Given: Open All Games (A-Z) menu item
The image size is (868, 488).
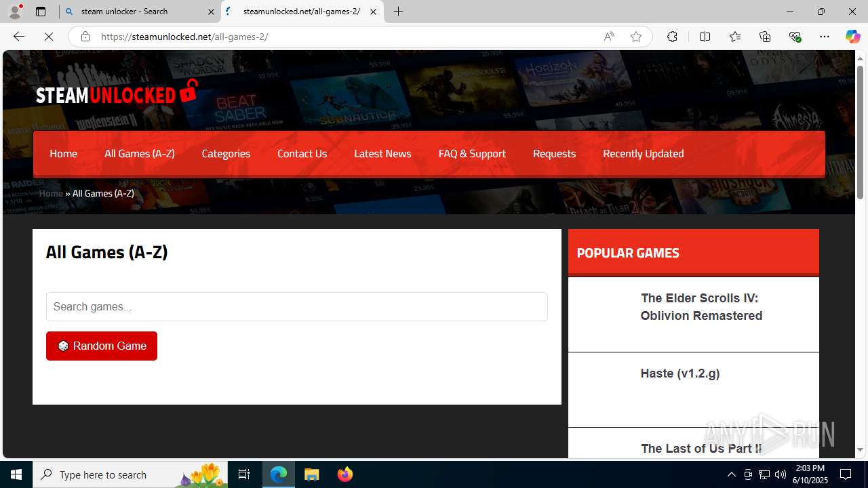Looking at the screenshot, I should click(x=140, y=153).
